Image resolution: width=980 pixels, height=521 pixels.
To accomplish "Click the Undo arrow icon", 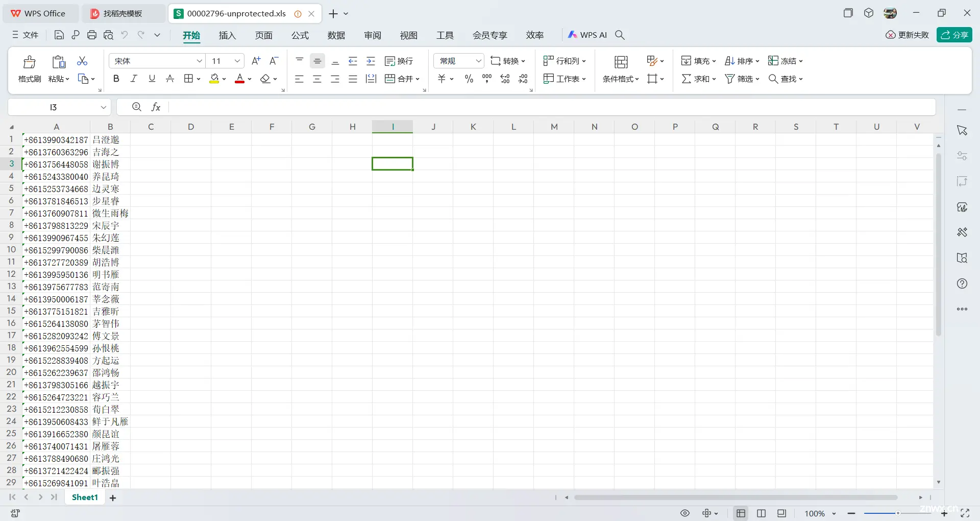I will click(x=125, y=35).
